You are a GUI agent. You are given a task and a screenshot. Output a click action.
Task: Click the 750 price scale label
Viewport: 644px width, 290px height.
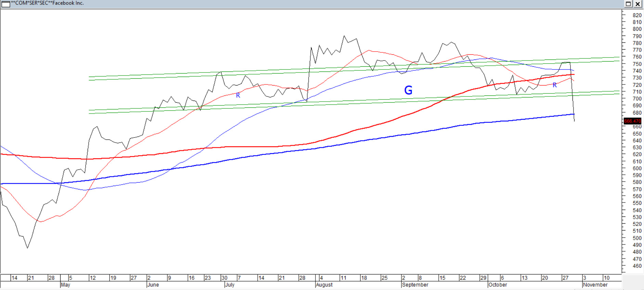pos(637,64)
